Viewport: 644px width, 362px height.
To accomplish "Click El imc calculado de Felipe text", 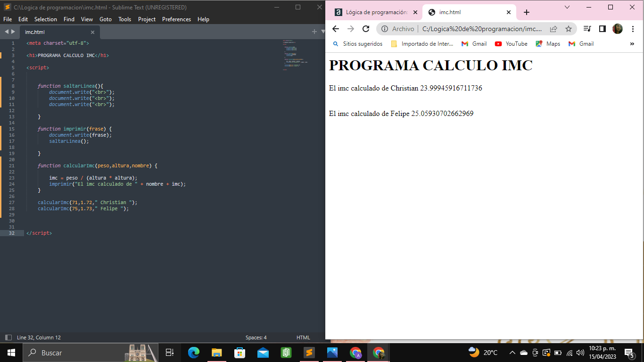I will pyautogui.click(x=401, y=114).
